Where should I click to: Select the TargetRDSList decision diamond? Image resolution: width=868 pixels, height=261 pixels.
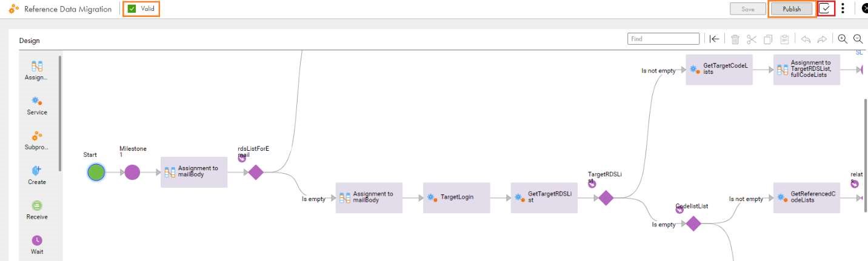tap(606, 198)
